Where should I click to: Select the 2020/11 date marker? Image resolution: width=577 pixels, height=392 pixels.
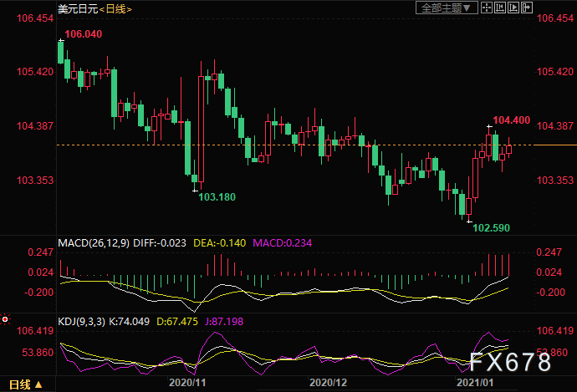coord(187,383)
